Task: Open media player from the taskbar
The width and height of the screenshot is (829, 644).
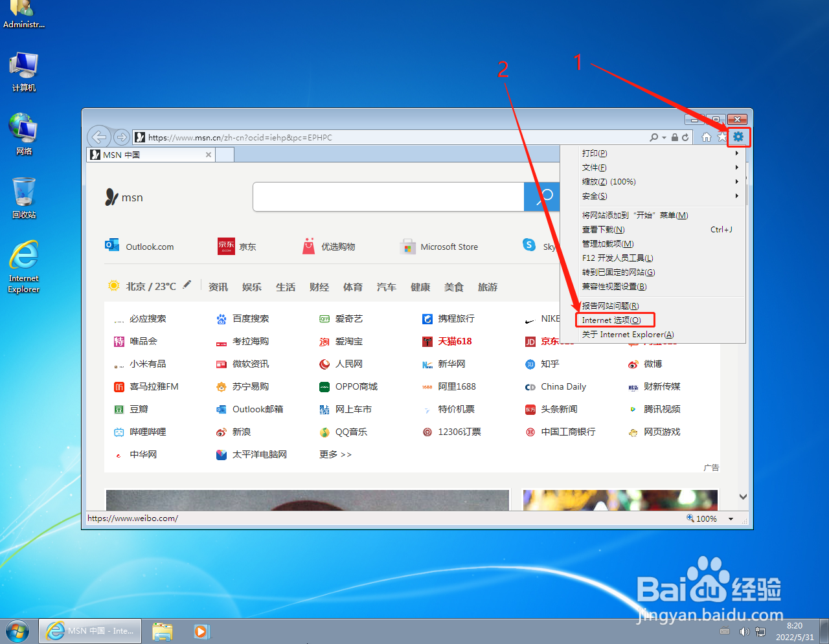Action: click(x=201, y=631)
